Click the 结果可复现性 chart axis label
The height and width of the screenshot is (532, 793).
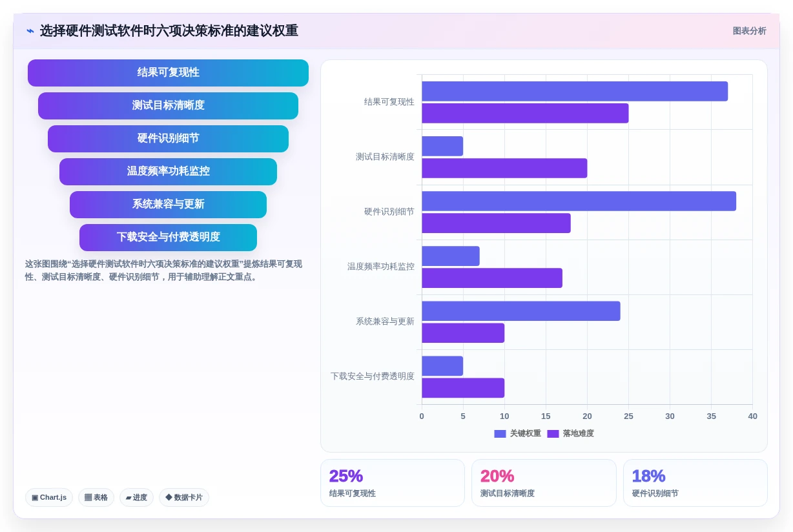[x=389, y=102]
